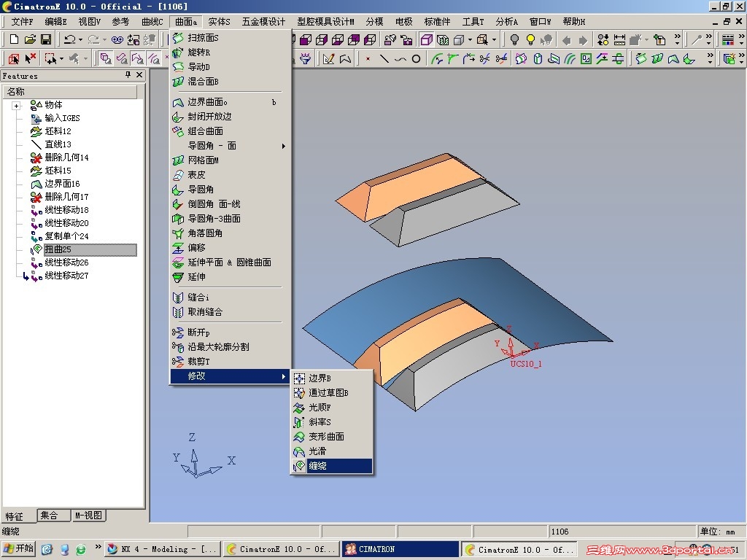Viewport: 747px width, 560px height.
Task: Open the 分析A menu
Action: tap(506, 21)
